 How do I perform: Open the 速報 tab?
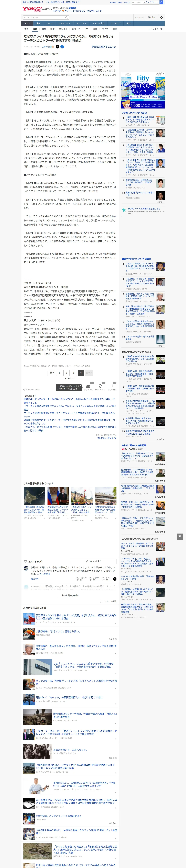coord(38,24)
